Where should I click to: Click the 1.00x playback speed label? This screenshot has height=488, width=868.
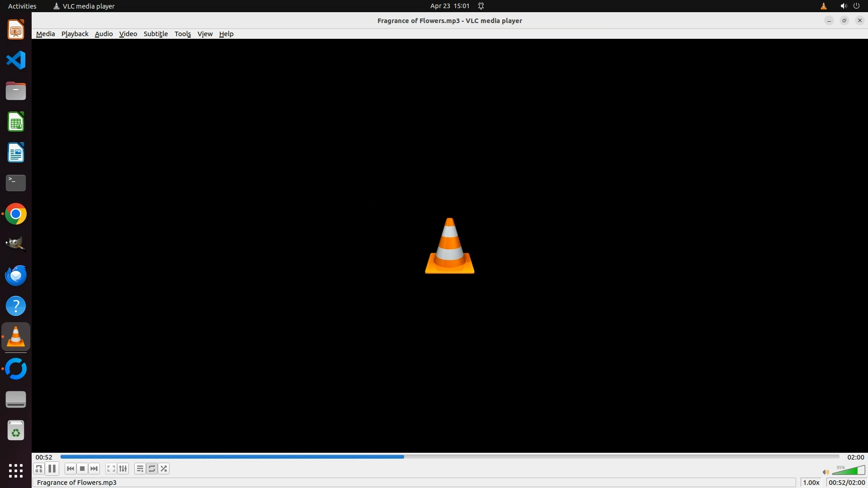pos(811,483)
